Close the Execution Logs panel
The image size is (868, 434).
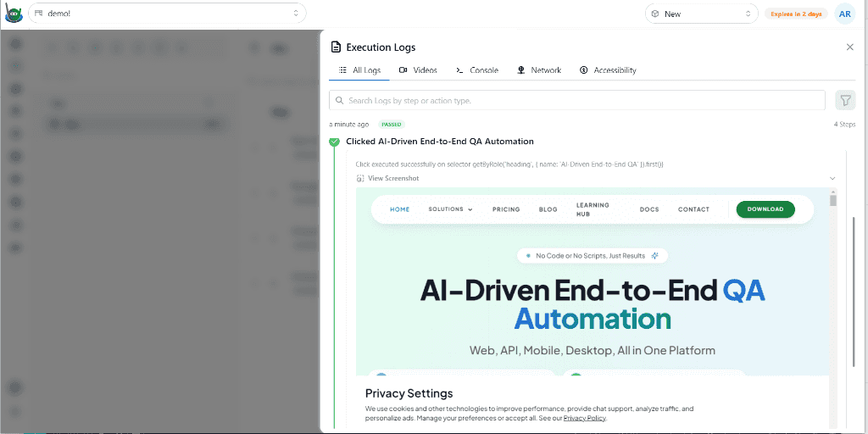click(x=849, y=47)
